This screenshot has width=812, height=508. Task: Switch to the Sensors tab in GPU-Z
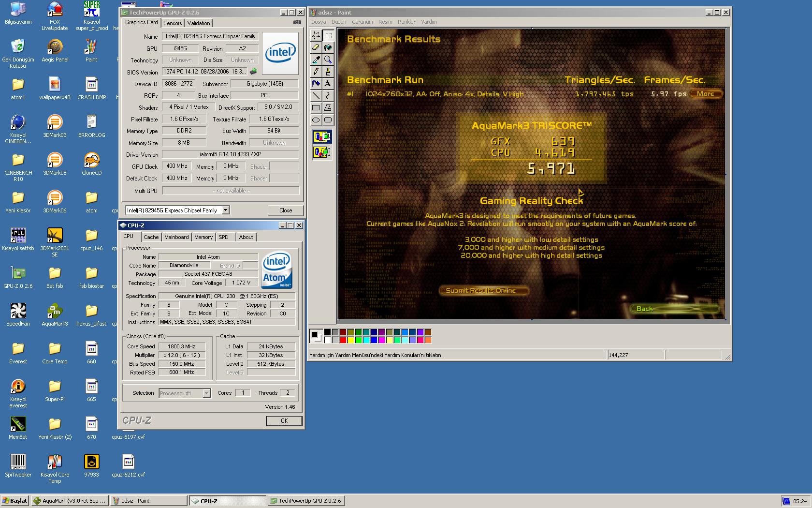(173, 23)
